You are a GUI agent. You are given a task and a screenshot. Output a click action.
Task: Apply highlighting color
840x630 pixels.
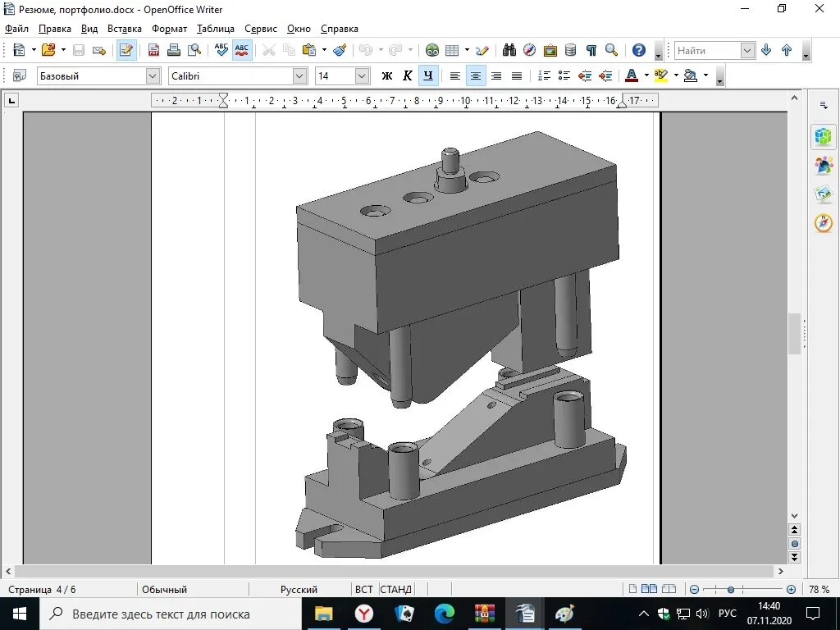point(661,76)
